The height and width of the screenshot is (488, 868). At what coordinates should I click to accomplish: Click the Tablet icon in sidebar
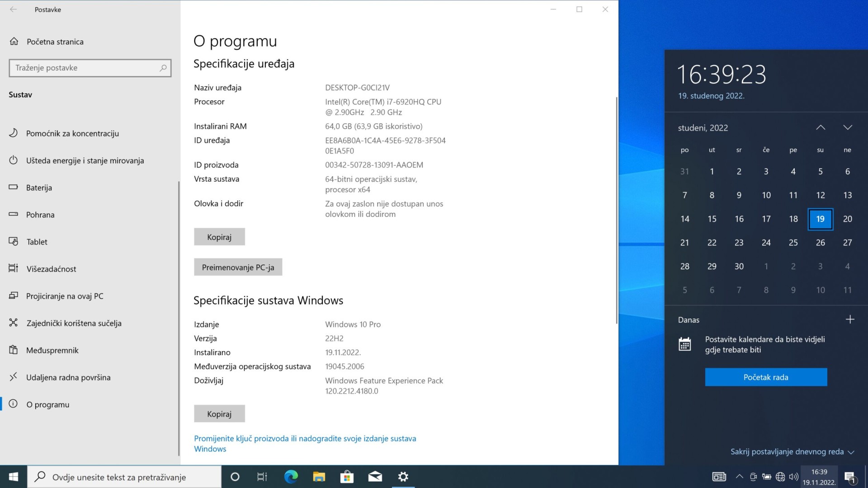tap(14, 241)
